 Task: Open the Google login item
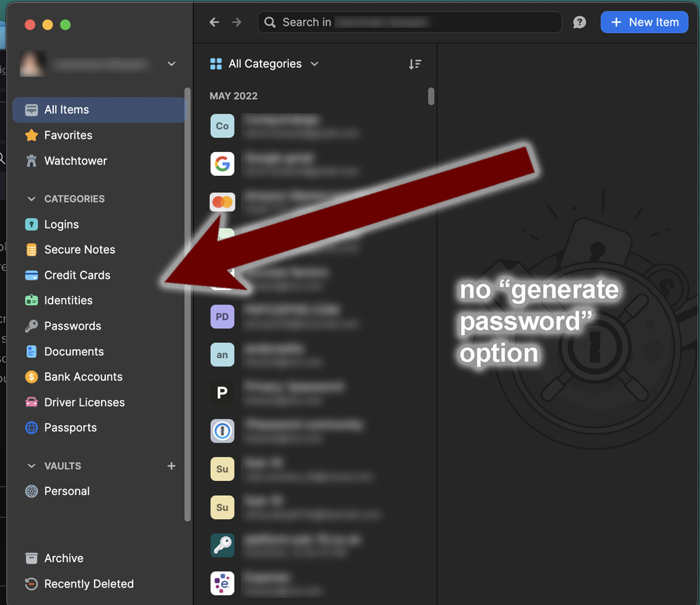(x=223, y=164)
